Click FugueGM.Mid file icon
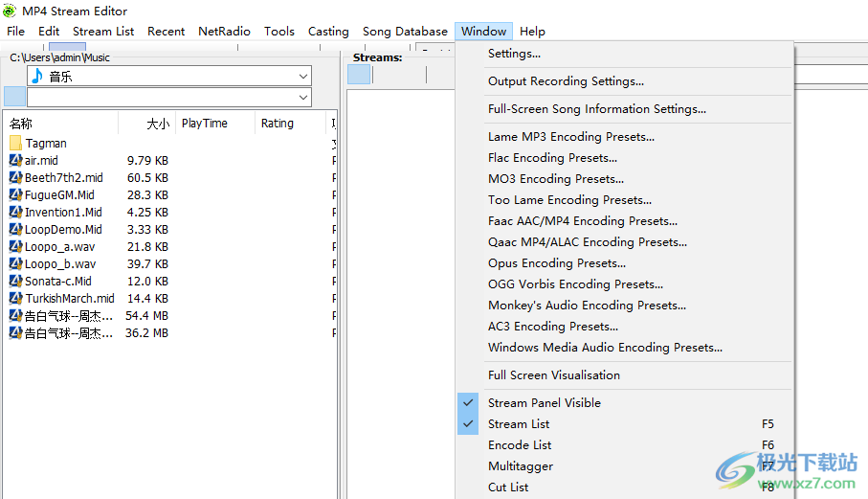The image size is (868, 499). pos(15,195)
